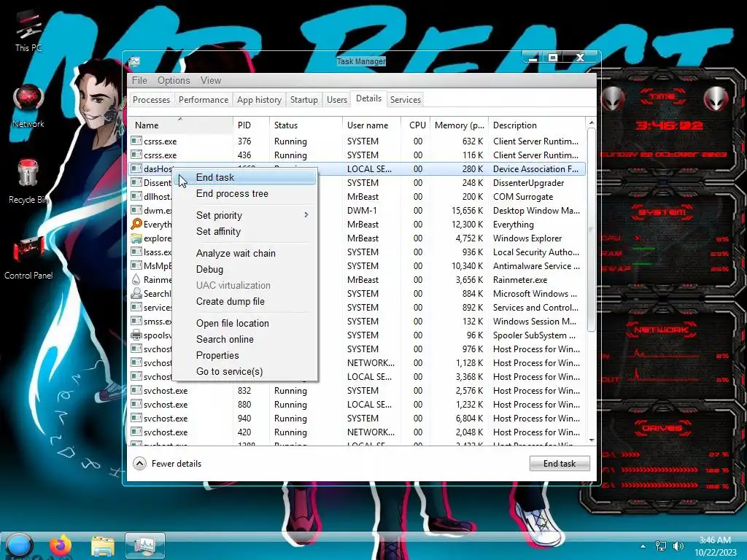Screen dimensions: 747x560
Task: Switch to the Performance tab
Action: pos(204,99)
